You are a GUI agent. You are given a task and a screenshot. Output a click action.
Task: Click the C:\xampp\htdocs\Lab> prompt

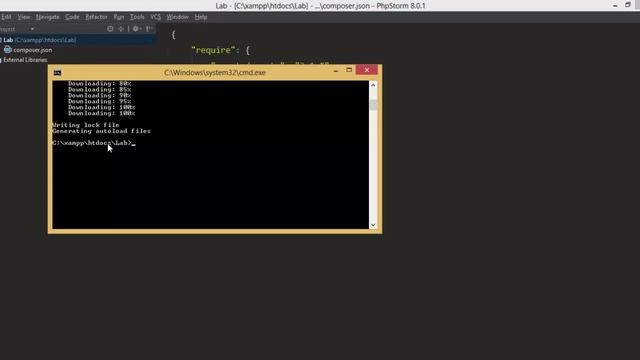click(x=92, y=143)
